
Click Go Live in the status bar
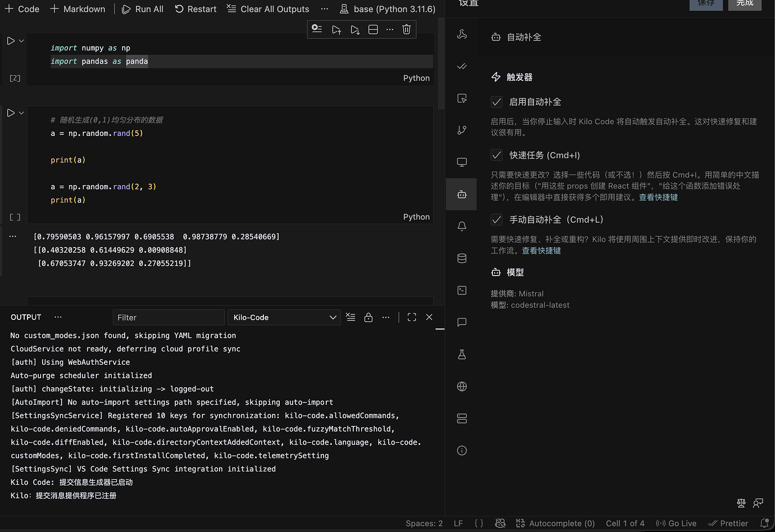[x=676, y=524]
